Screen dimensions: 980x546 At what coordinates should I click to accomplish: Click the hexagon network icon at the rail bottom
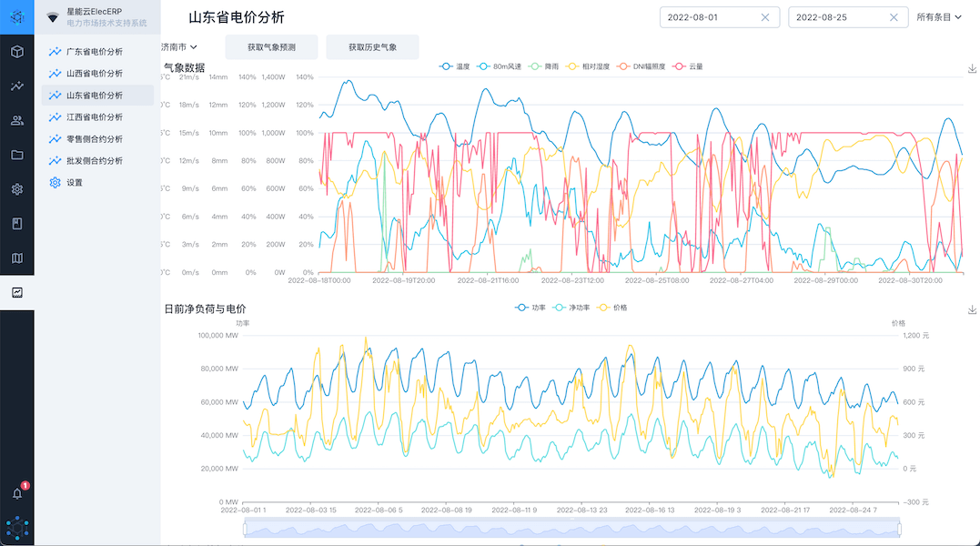pos(17,529)
